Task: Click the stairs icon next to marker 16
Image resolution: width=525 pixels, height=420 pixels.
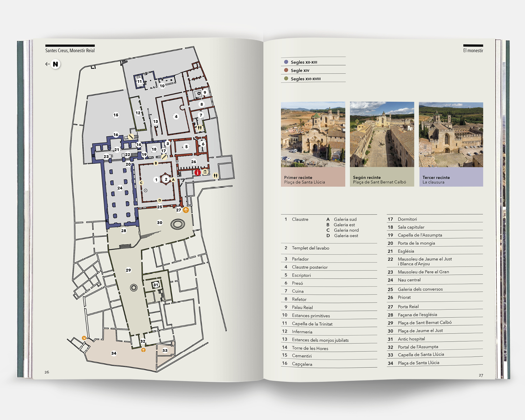Action: (131, 137)
